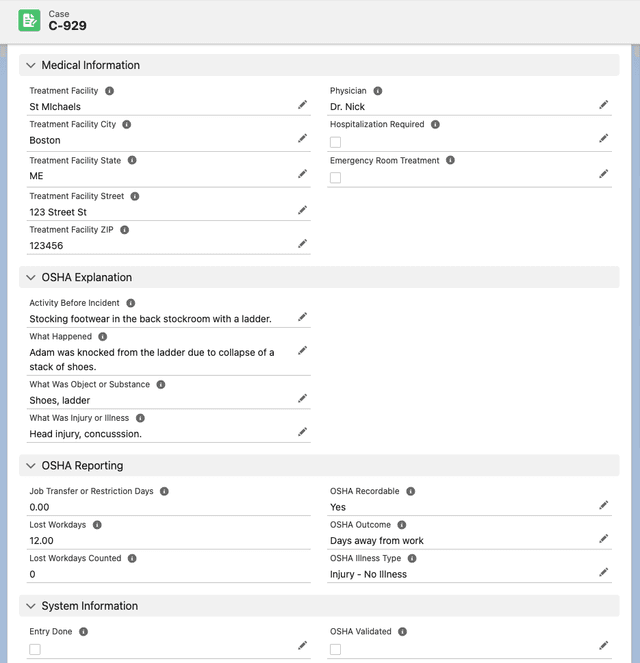
Task: Show help info for Lost Workdays
Action: 97,525
